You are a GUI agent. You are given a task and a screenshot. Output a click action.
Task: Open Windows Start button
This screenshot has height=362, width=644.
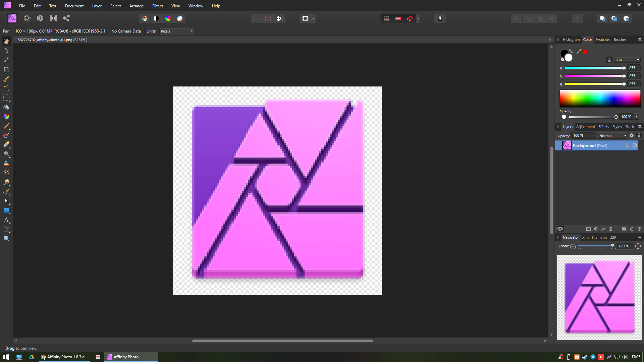pos(6,357)
